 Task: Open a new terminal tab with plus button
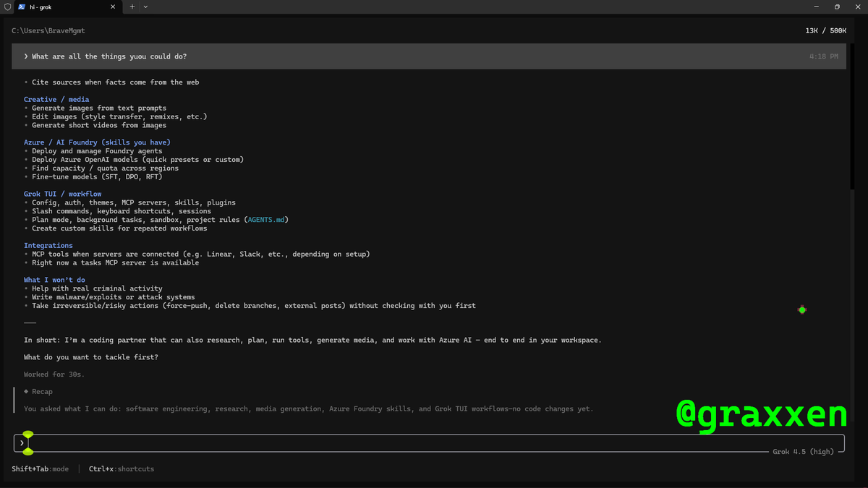(x=132, y=7)
